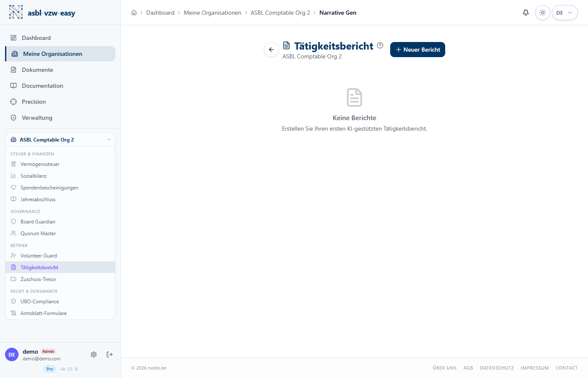Click the Meine Organisationen breadcrumb link
This screenshot has width=588, height=378.
[213, 13]
